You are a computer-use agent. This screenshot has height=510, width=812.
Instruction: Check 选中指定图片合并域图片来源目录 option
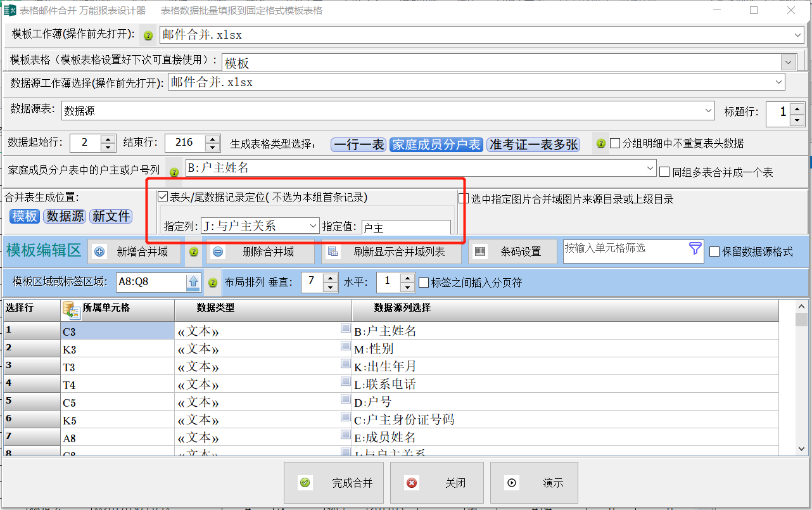464,199
